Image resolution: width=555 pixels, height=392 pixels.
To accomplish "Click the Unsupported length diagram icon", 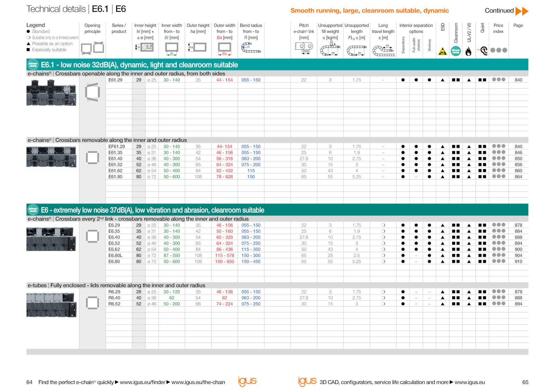I will coord(357,51).
